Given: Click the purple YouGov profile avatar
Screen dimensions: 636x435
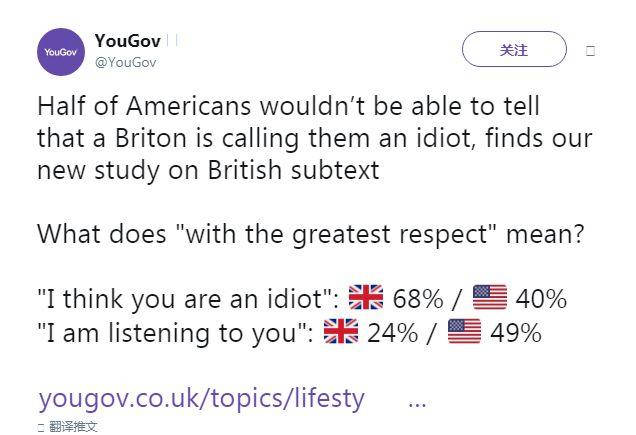Looking at the screenshot, I should click(x=60, y=52).
